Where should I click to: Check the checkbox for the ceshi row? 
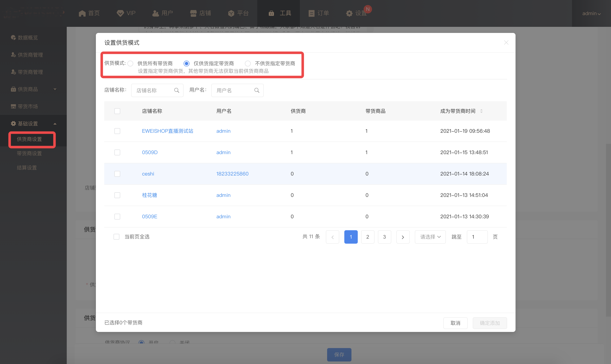tap(117, 174)
